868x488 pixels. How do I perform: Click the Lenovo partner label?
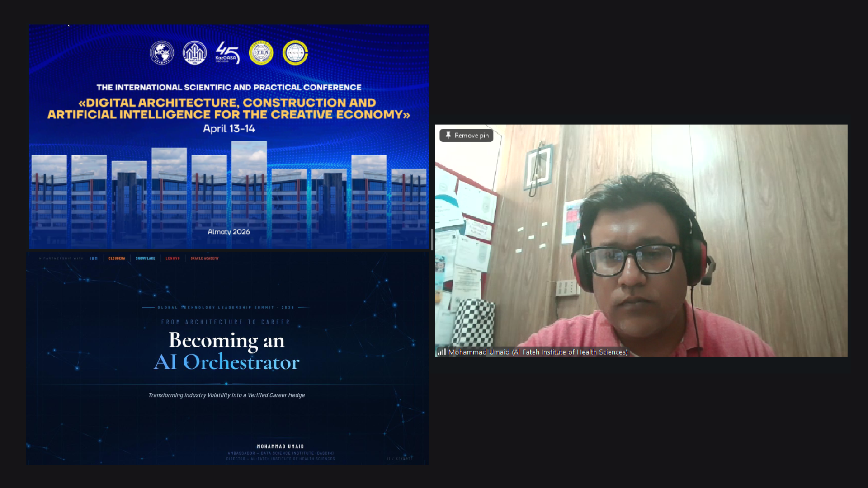click(x=173, y=258)
